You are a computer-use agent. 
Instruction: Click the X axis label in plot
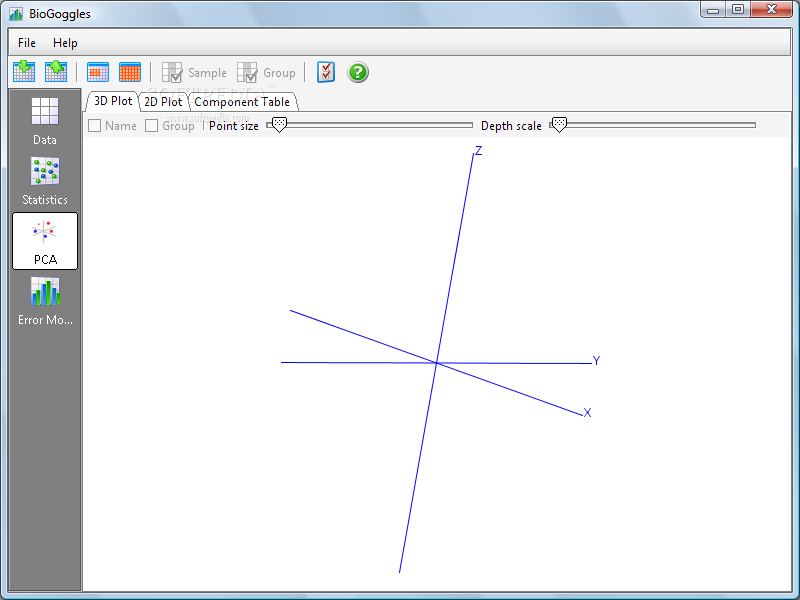click(x=587, y=413)
